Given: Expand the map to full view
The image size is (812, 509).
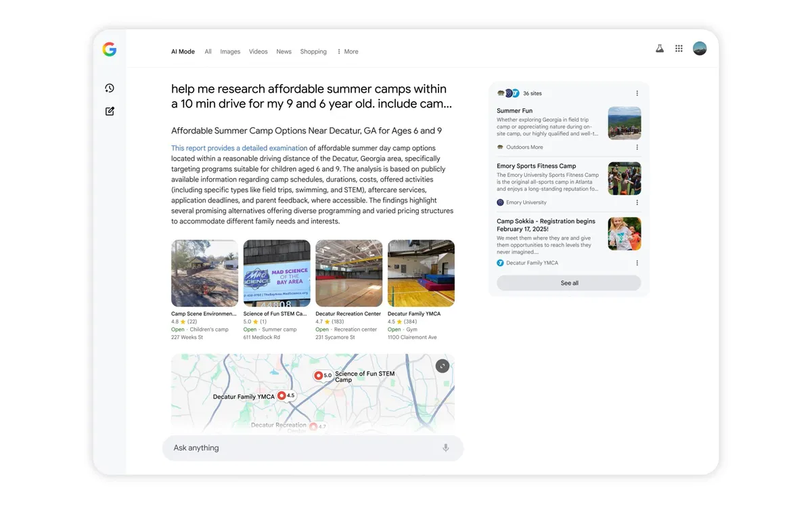Looking at the screenshot, I should pyautogui.click(x=443, y=366).
